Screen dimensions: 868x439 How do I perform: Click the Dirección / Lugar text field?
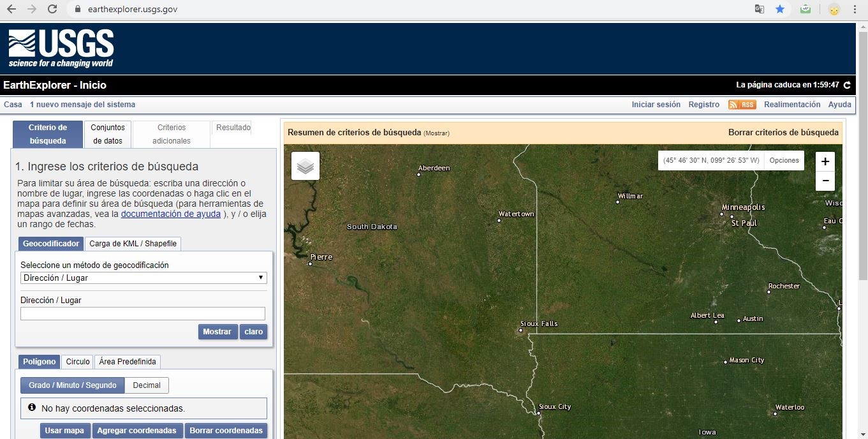[143, 314]
